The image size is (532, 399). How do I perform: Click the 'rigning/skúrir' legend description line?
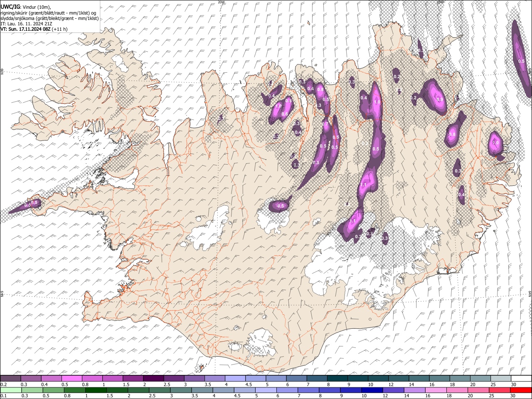(x=48, y=13)
